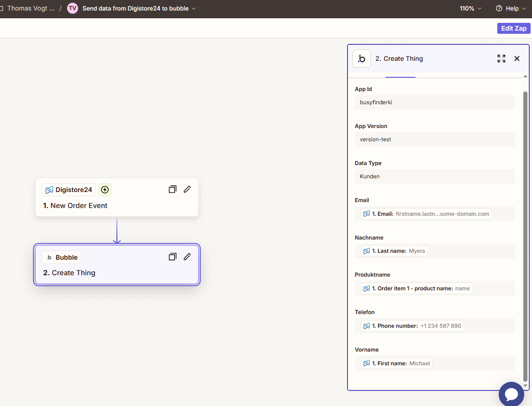Expand the Create Thing panel to fullscreen
This screenshot has height=406, width=532.
pos(501,59)
